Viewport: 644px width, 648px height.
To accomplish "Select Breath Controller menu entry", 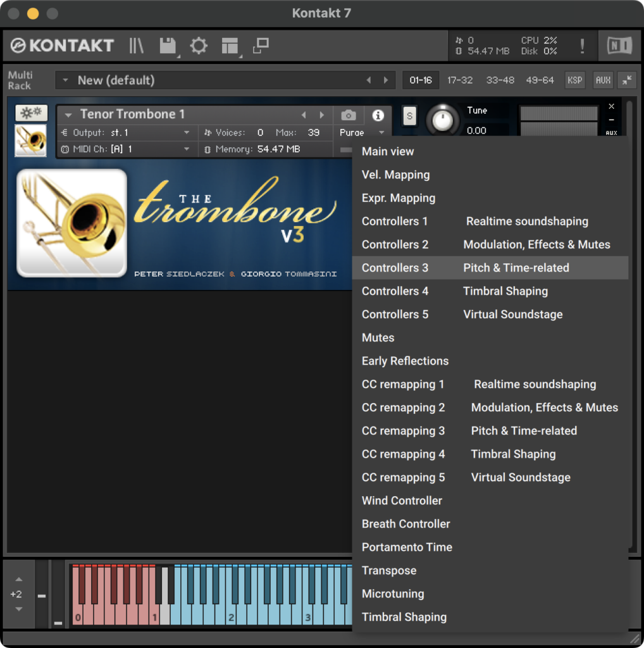I will pos(490,524).
